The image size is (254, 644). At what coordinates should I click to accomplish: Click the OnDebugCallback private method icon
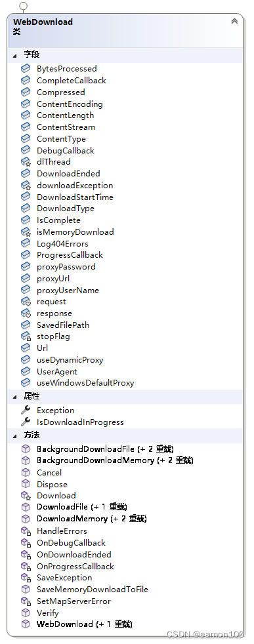(x=26, y=542)
